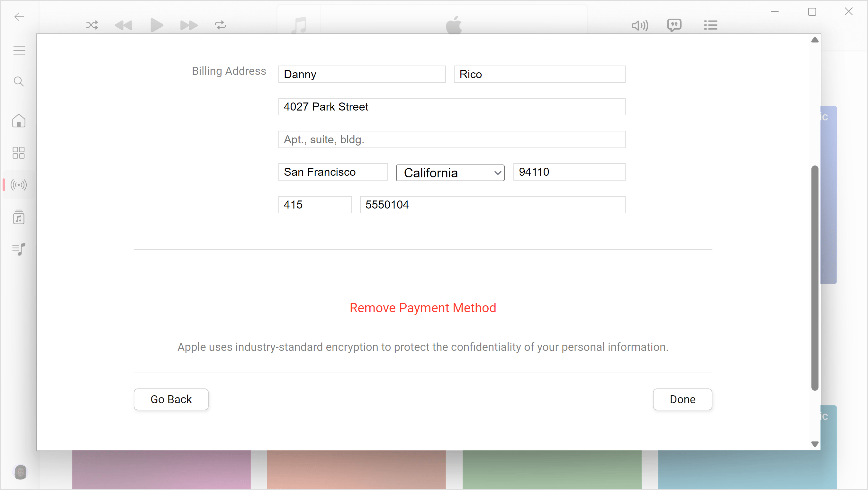
Task: Click the Done button
Action: tap(682, 399)
